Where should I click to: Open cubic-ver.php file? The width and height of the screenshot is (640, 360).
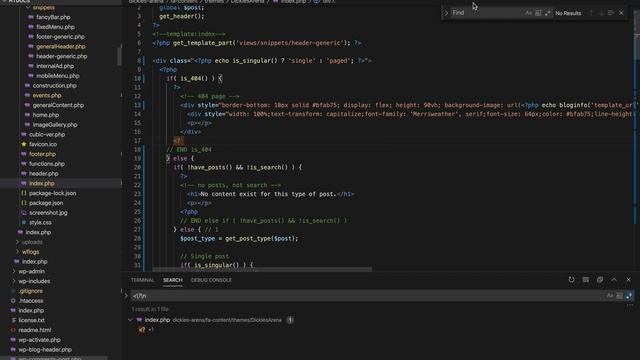tap(47, 135)
